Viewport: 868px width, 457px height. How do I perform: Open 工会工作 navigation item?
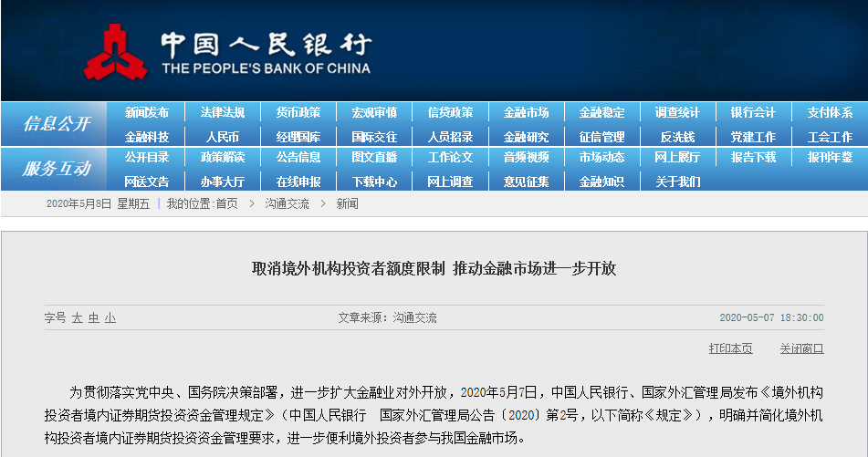coord(830,137)
